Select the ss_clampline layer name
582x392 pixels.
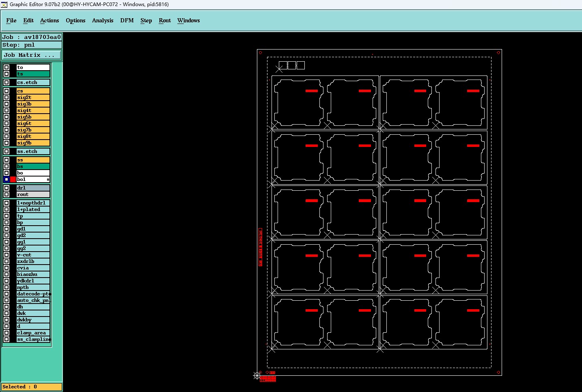(x=33, y=339)
